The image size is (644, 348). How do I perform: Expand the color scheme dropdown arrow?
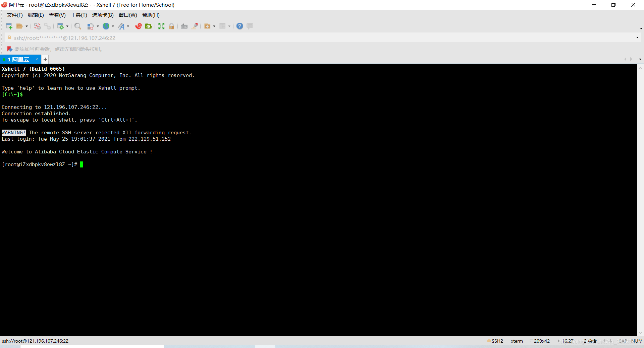(98, 26)
